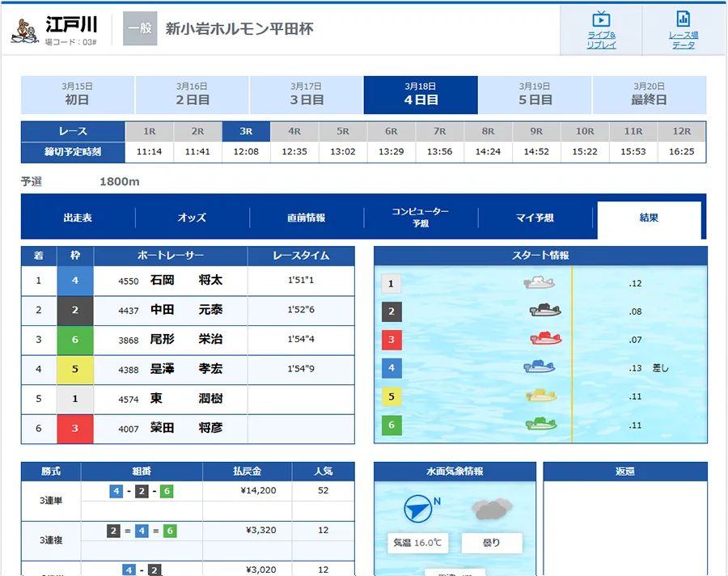Screen dimensions: 728x576
Task: Click yellow lane 5 color box
Action: 75,370
